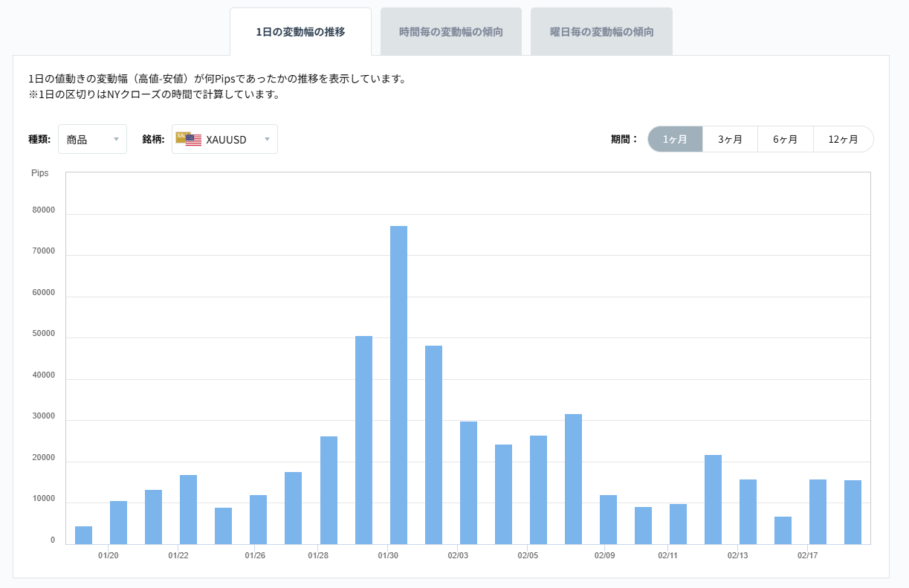
Task: Switch to the 曜日毎の変動幅の傾向 tab
Action: pyautogui.click(x=601, y=30)
